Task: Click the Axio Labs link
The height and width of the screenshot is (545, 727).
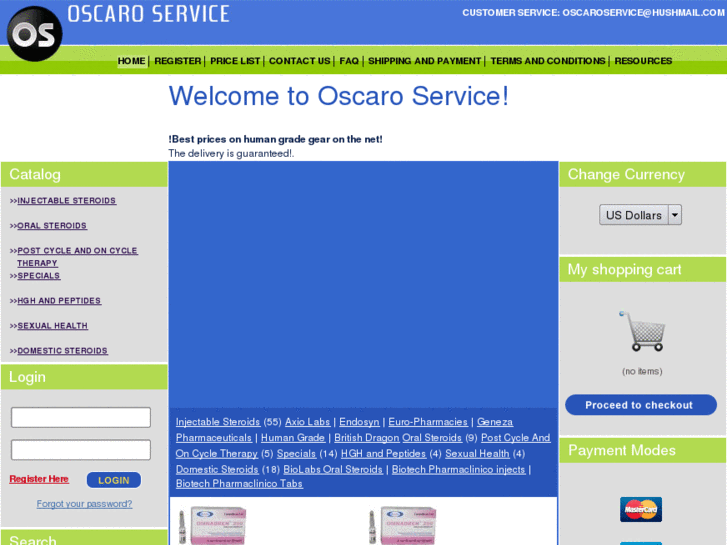Action: tap(307, 422)
